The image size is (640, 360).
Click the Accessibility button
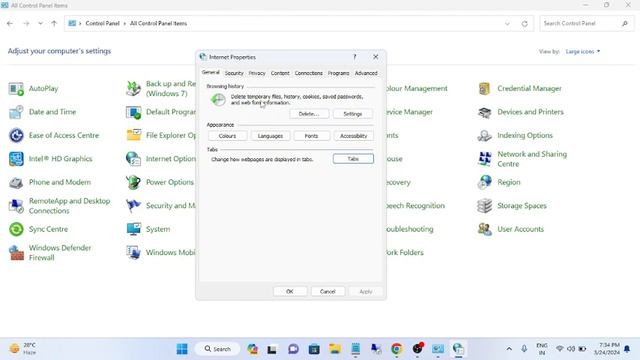353,136
